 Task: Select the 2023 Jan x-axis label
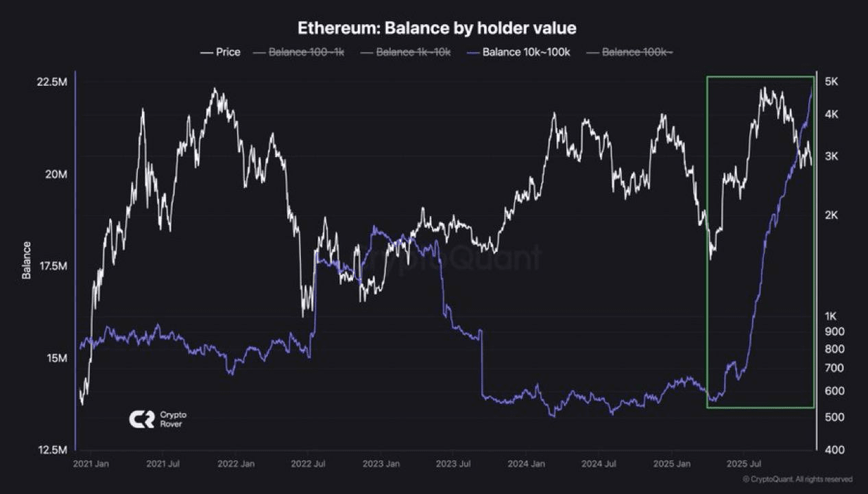[x=382, y=464]
